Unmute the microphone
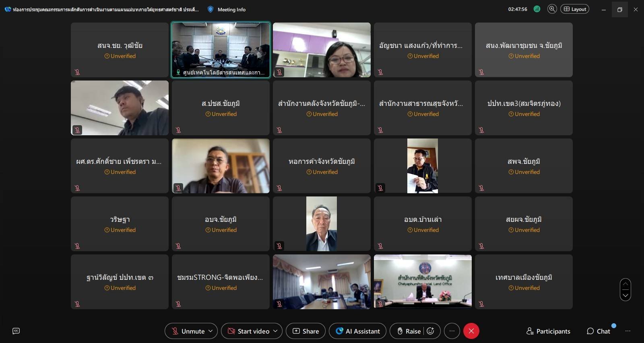Image resolution: width=644 pixels, height=343 pixels. click(188, 331)
